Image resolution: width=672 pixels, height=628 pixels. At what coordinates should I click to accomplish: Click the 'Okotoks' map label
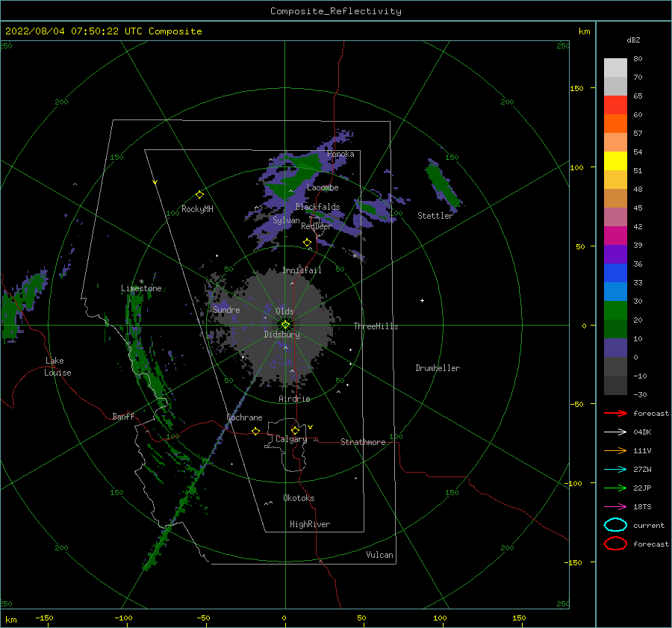click(299, 497)
